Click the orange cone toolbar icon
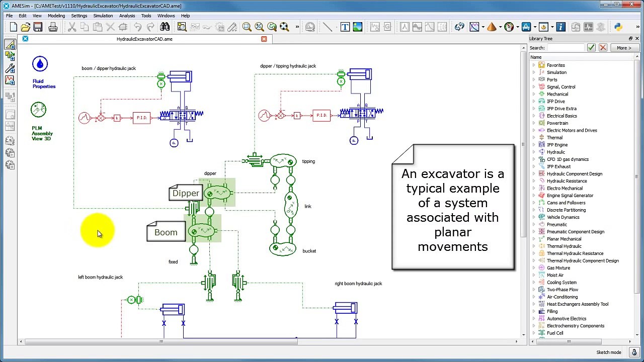 [492, 27]
